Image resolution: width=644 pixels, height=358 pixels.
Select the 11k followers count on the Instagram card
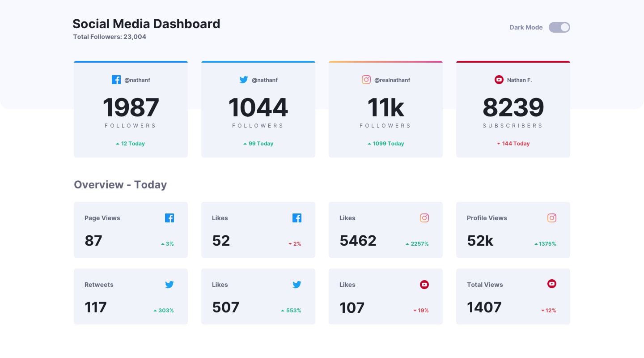tap(386, 107)
